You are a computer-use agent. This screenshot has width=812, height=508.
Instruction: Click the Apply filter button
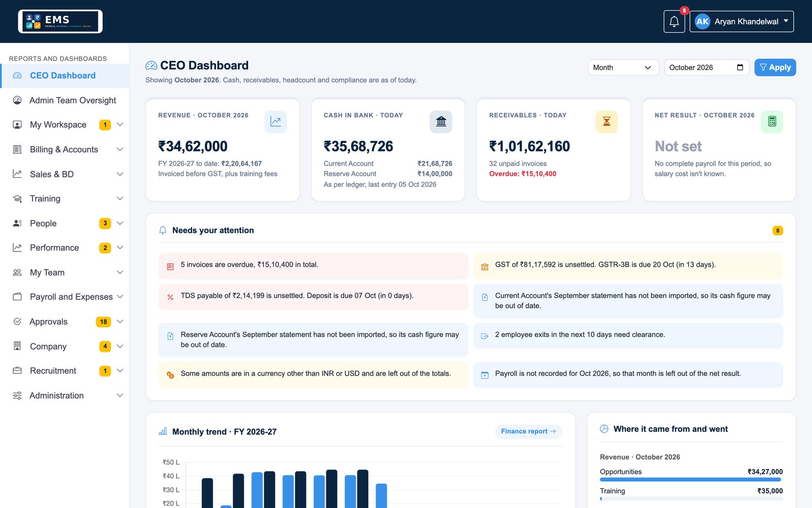[775, 68]
